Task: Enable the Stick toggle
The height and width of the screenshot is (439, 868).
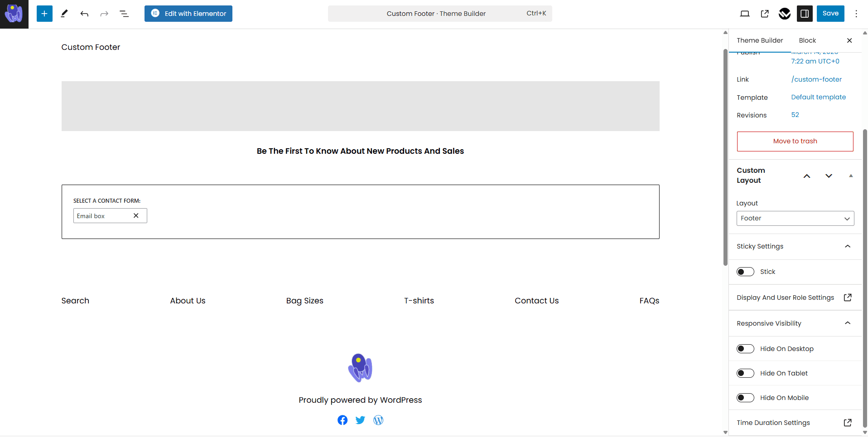Action: [745, 272]
